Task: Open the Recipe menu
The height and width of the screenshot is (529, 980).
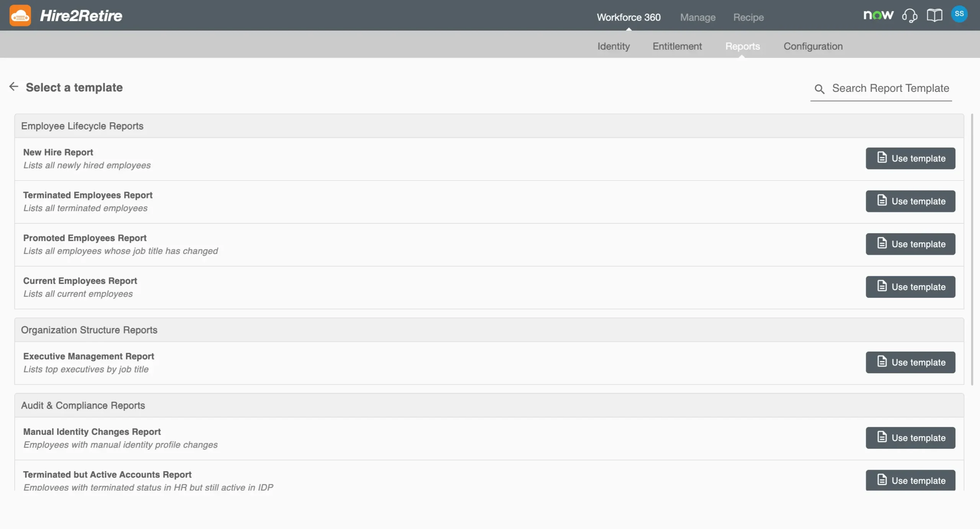Action: 748,17
